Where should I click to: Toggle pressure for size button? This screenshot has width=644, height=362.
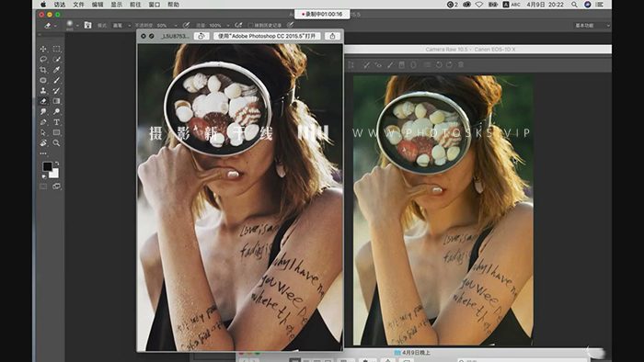coord(291,26)
